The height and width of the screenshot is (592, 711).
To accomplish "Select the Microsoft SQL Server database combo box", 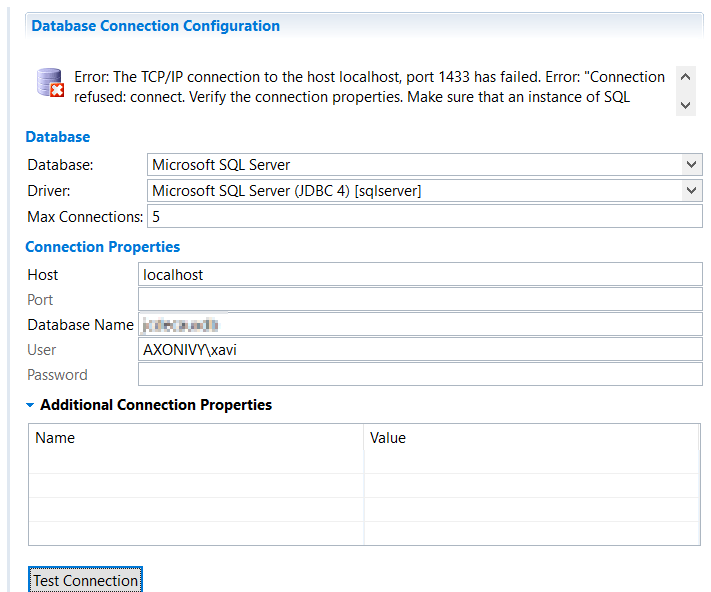I will click(412, 165).
